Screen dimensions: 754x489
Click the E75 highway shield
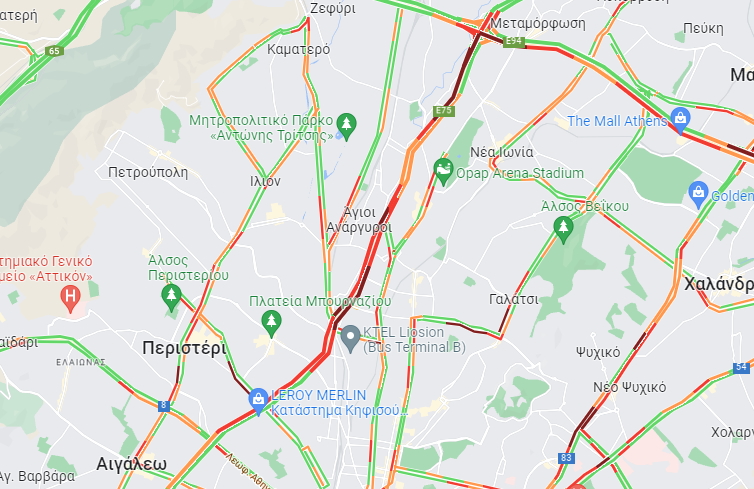point(443,111)
